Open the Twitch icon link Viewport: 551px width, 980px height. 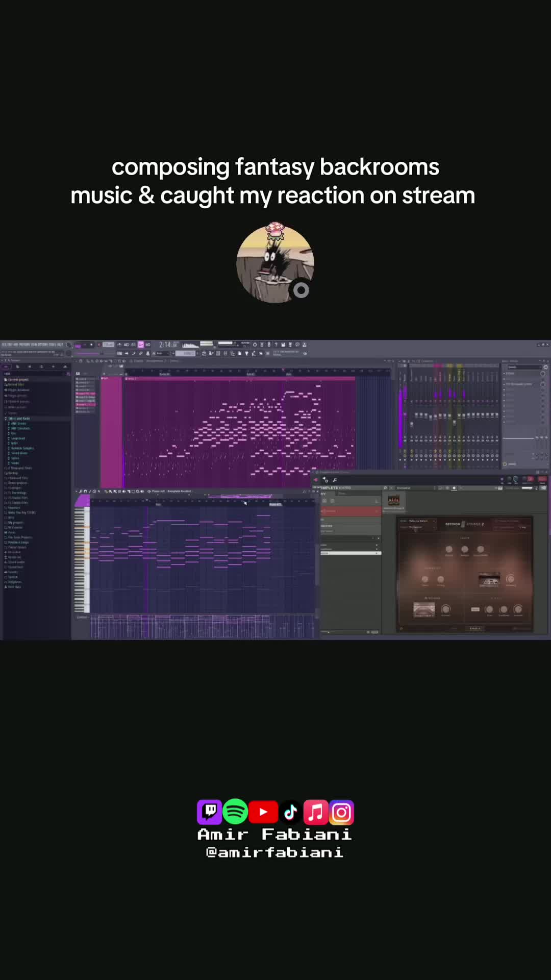(x=210, y=812)
